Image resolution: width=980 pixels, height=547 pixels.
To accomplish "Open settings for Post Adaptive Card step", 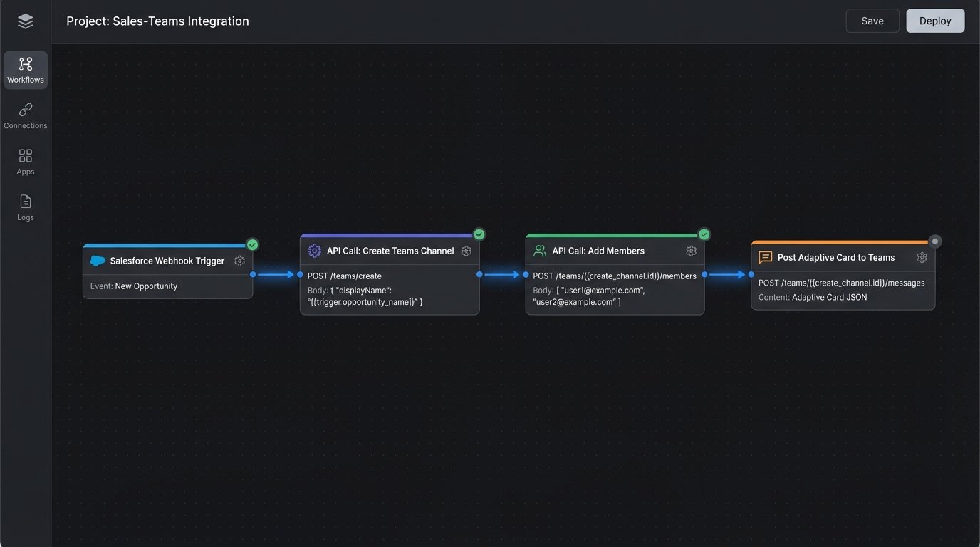I will [922, 257].
